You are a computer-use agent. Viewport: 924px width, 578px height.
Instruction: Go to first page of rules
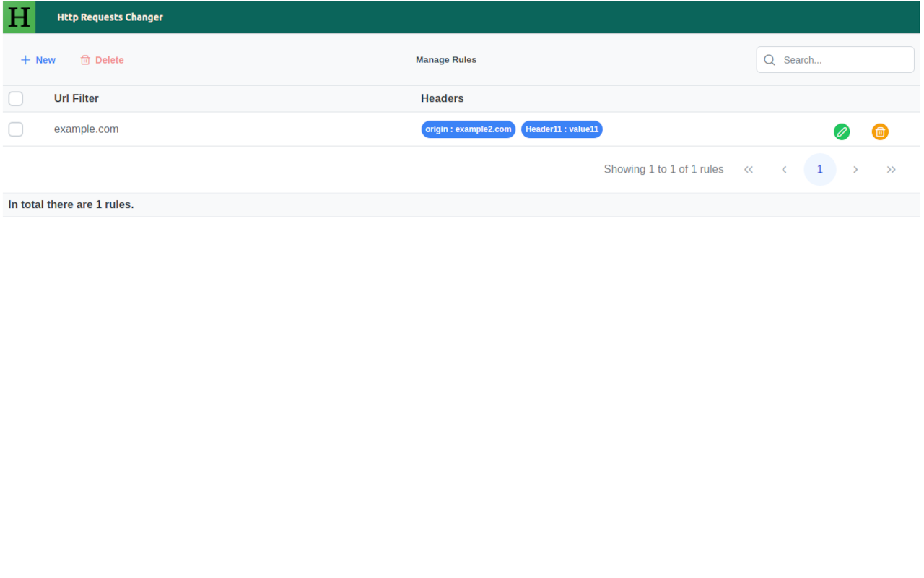[x=749, y=170]
